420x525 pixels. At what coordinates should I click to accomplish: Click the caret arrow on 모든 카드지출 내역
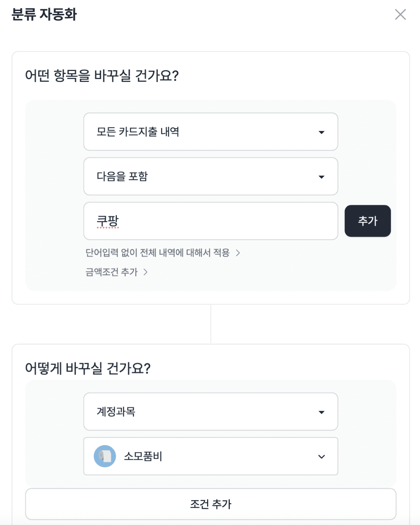(x=322, y=132)
